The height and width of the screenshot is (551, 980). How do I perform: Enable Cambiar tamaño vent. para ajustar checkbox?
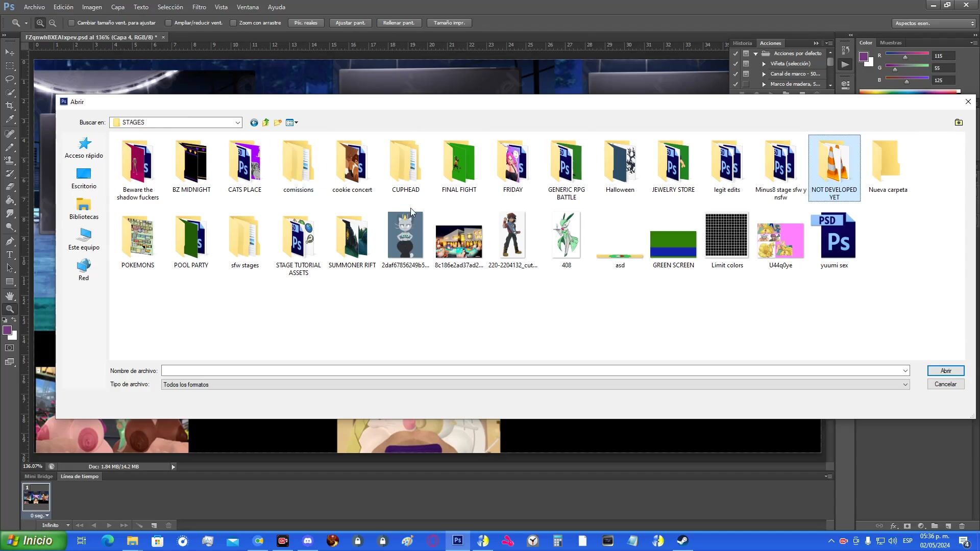click(71, 23)
